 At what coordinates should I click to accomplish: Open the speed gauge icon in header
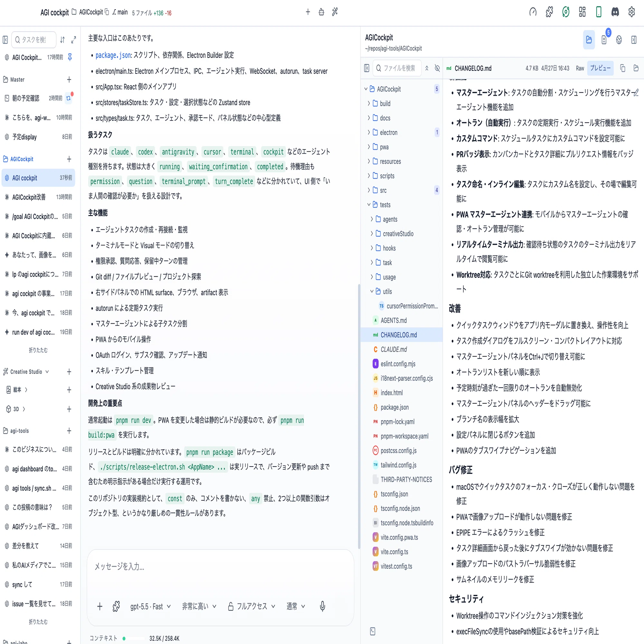pos(533,12)
